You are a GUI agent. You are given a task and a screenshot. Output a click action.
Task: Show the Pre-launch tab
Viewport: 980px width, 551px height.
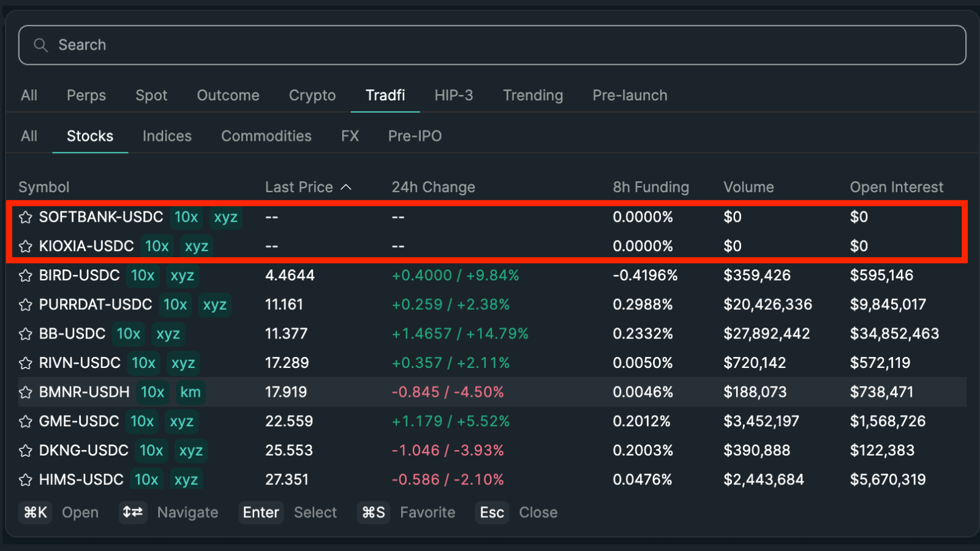pyautogui.click(x=630, y=96)
